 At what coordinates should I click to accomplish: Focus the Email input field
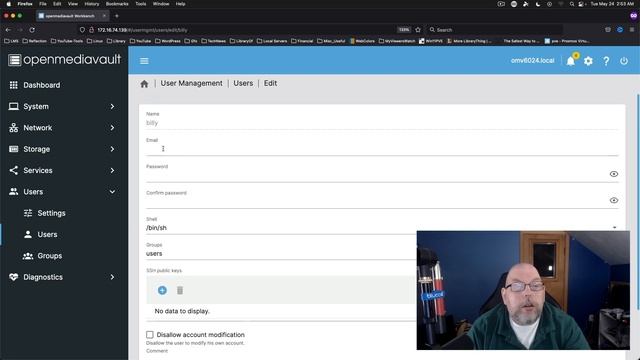click(x=382, y=149)
